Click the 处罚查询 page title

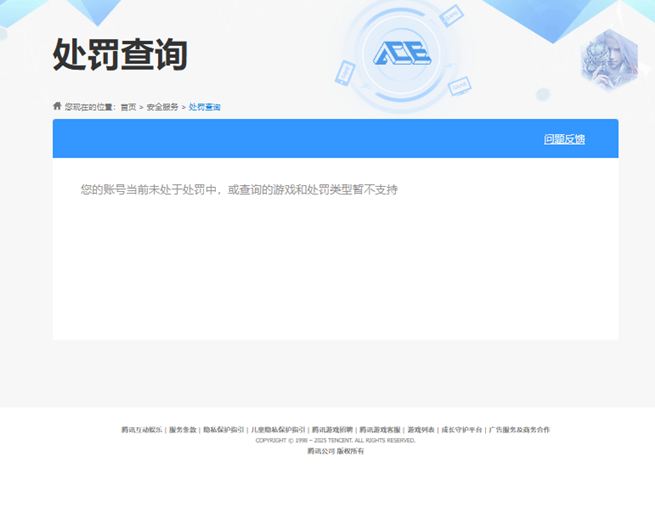[120, 54]
